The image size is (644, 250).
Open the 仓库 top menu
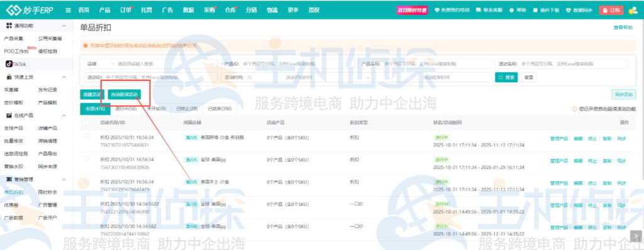[x=230, y=10]
